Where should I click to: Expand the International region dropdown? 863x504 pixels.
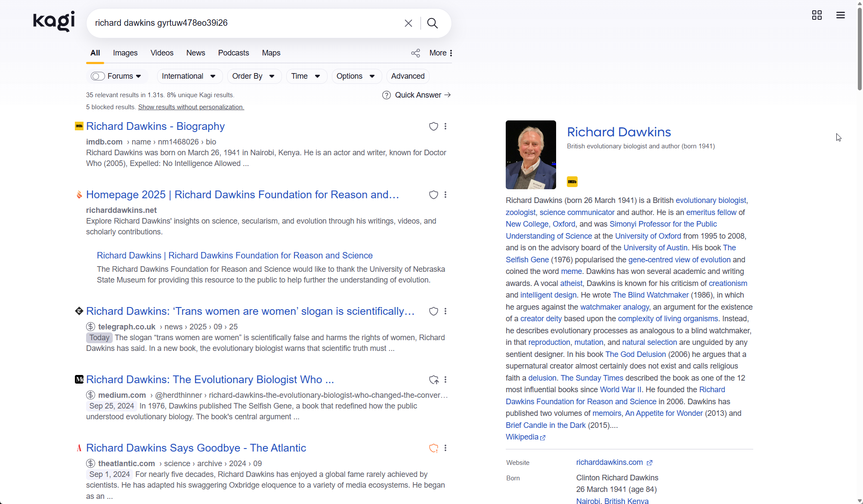(x=189, y=76)
